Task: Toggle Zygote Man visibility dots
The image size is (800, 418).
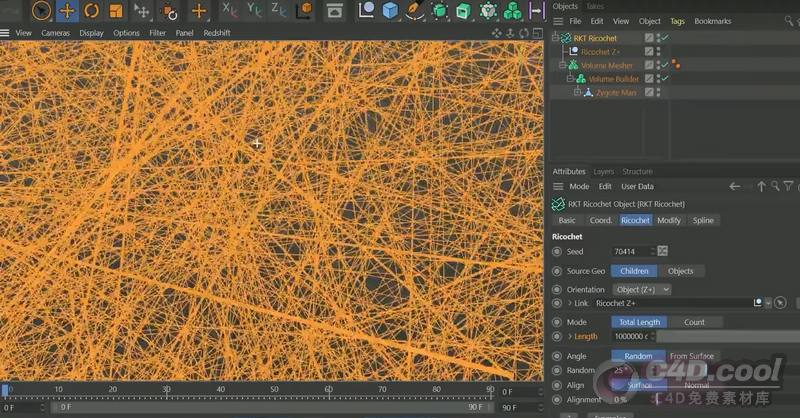Action: pos(658,92)
